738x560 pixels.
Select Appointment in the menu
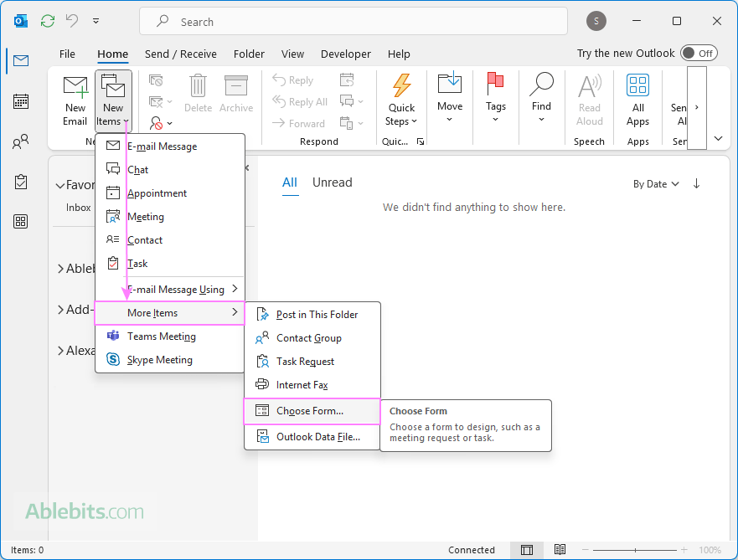tap(170, 193)
